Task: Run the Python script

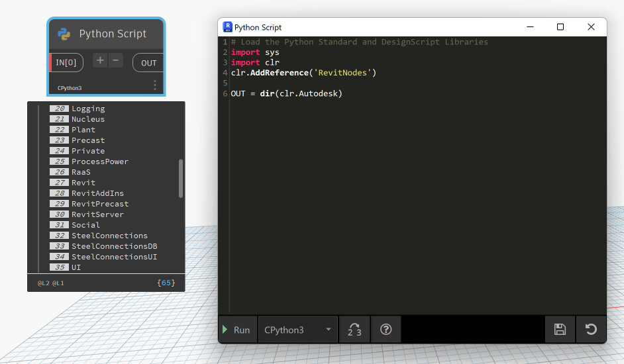Action: pos(238,330)
